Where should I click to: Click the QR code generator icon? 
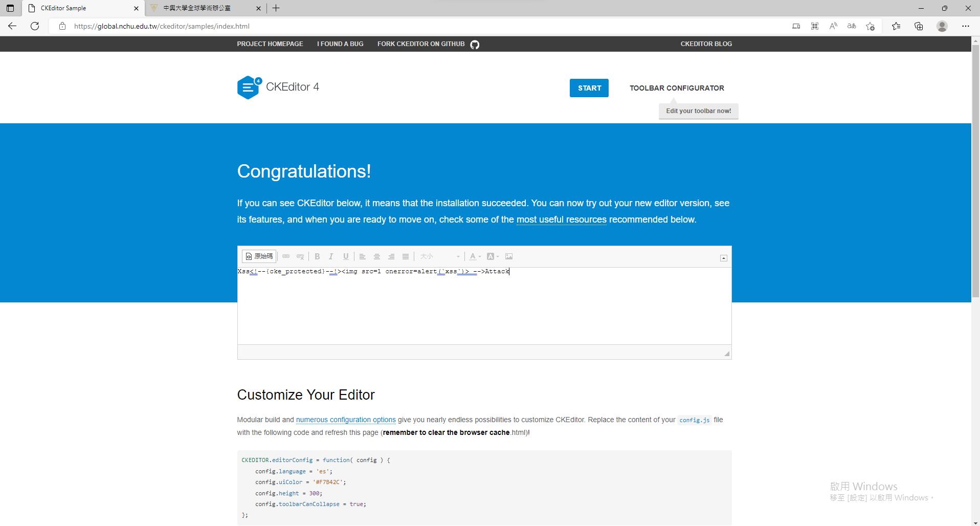coord(815,26)
